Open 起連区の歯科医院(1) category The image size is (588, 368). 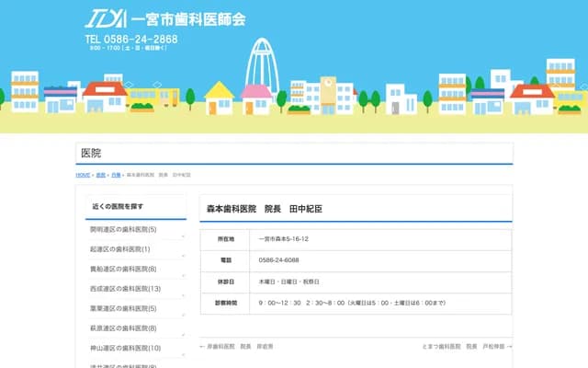tap(119, 249)
